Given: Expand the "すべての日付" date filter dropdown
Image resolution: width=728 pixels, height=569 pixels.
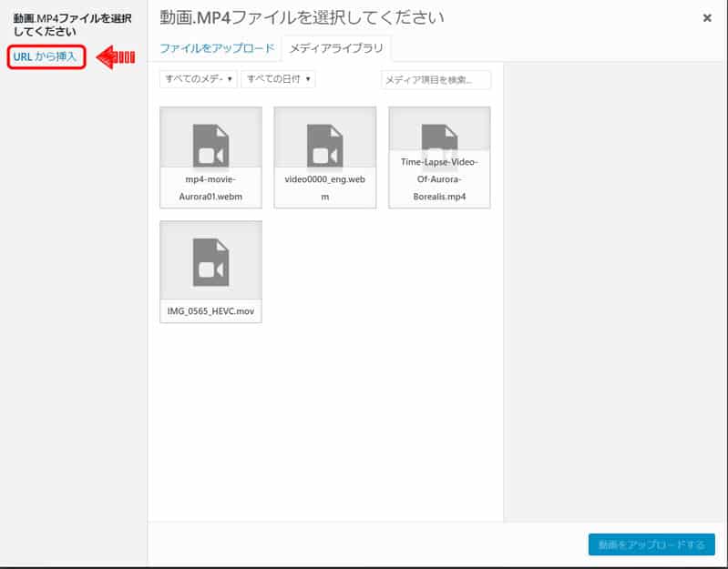Looking at the screenshot, I should coord(278,79).
